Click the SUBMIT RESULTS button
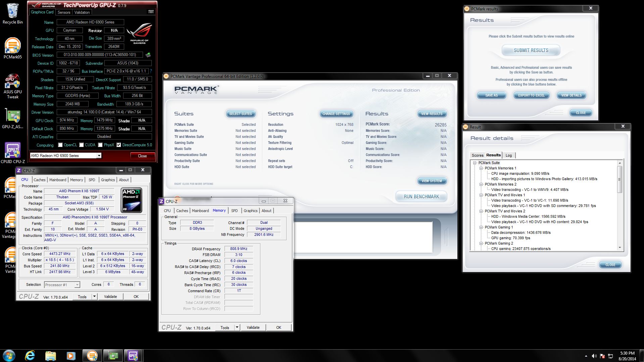The width and height of the screenshot is (644, 362). pyautogui.click(x=531, y=50)
